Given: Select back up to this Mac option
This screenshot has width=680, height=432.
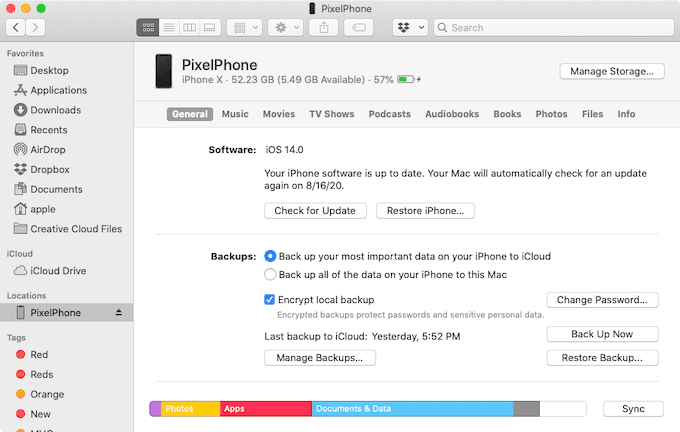Looking at the screenshot, I should coord(270,274).
